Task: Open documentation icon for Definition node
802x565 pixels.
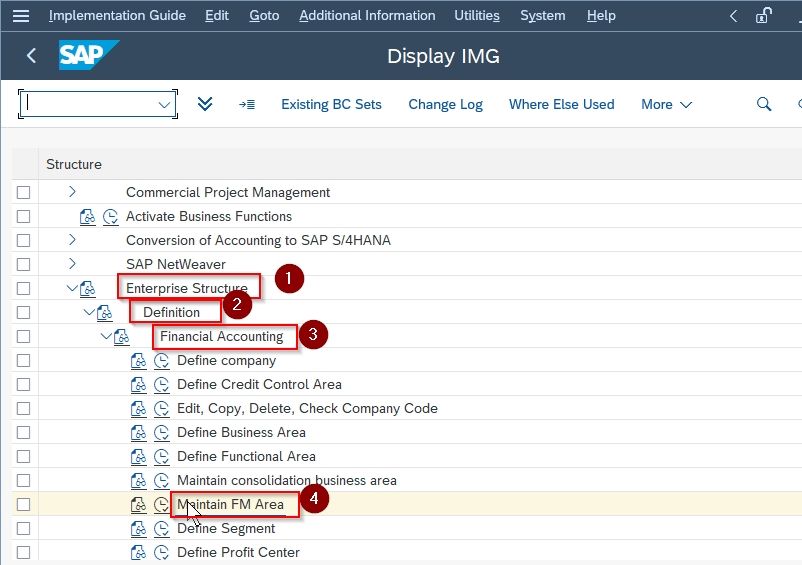Action: pos(104,313)
